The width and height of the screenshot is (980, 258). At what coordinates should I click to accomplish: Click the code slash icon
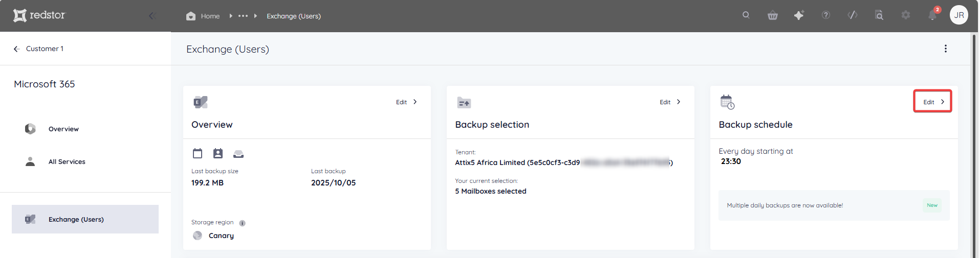pyautogui.click(x=853, y=15)
